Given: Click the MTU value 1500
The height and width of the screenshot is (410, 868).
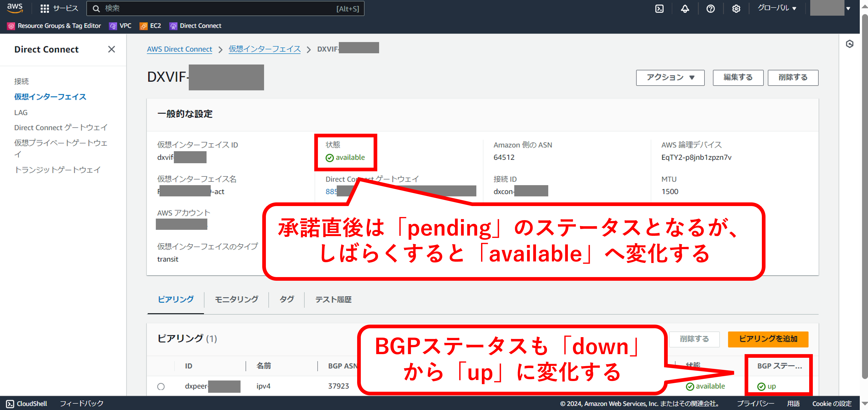Looking at the screenshot, I should coord(670,191).
